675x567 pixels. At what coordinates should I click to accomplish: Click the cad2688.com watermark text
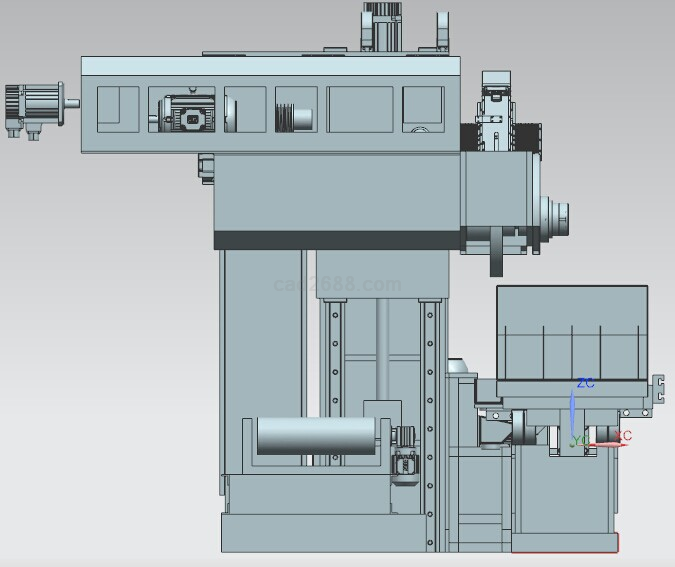click(337, 285)
